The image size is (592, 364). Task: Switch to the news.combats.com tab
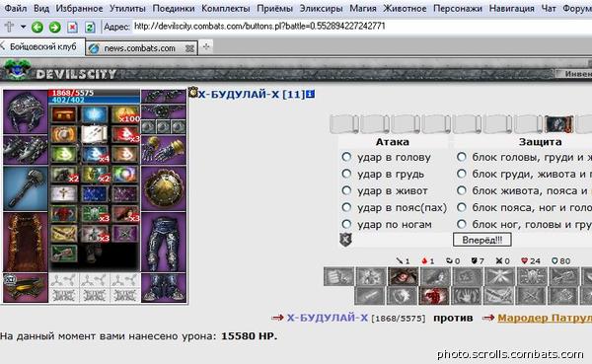139,48
